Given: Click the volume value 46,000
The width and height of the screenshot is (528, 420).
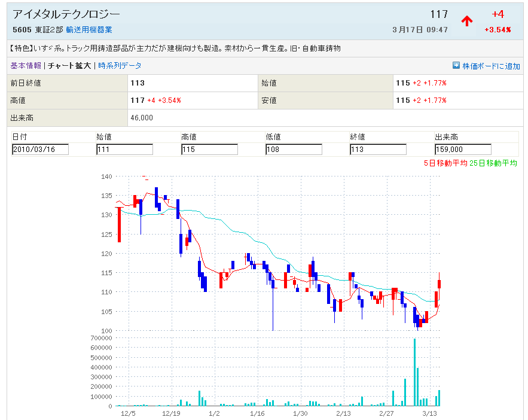Looking at the screenshot, I should point(142,117).
